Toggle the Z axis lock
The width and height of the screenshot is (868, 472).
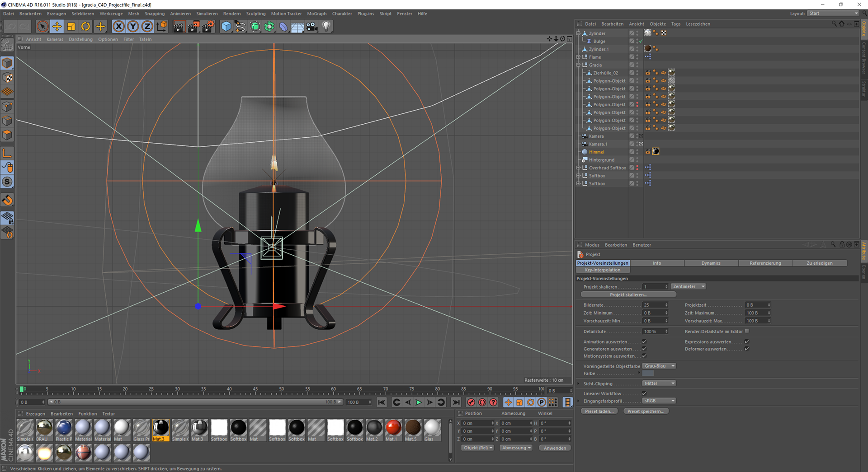coord(147,26)
